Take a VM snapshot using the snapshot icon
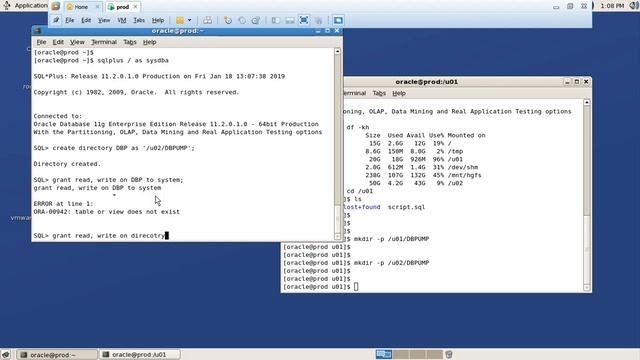 (x=228, y=20)
